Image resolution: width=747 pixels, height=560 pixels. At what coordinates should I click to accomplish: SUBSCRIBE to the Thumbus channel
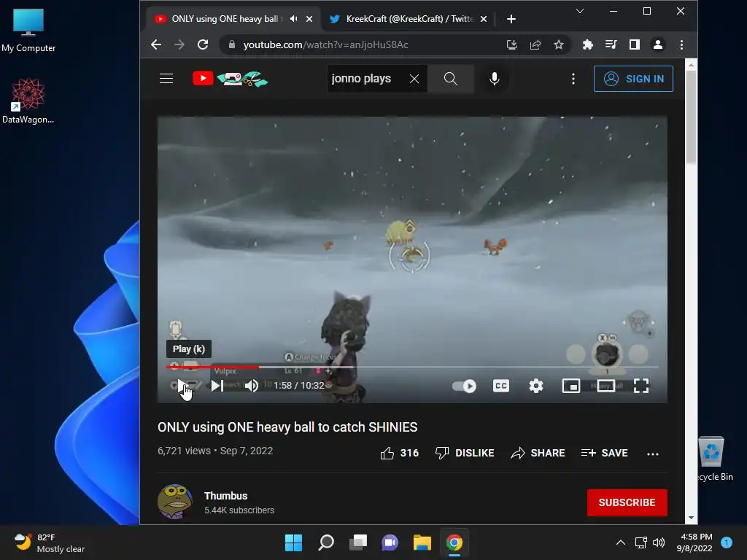pos(627,502)
